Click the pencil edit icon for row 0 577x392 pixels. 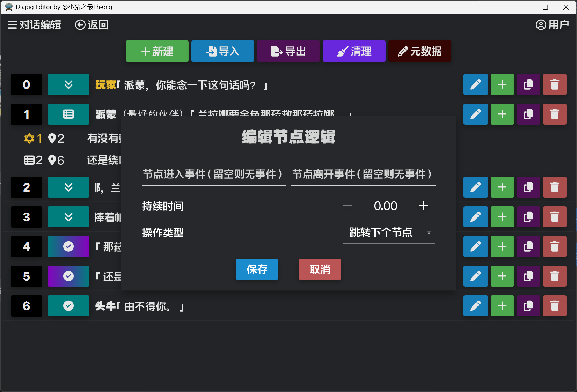475,84
